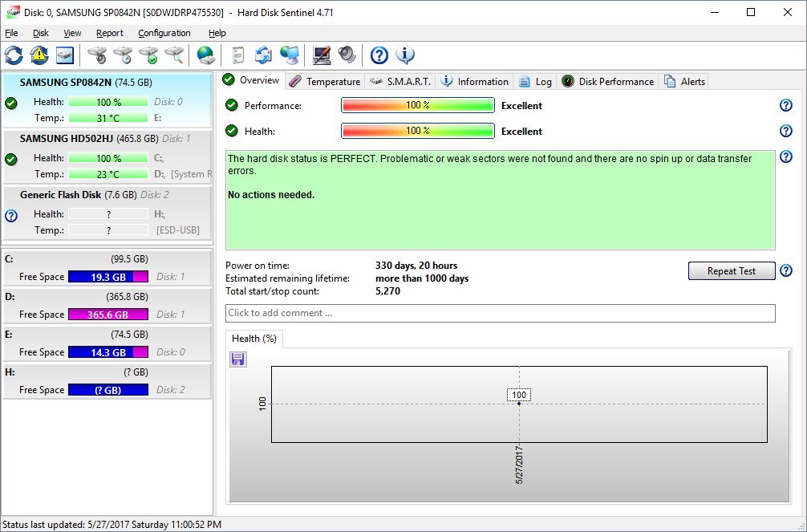Click green check icon of SAMSUNG HD502HJ
The image size is (807, 532).
coord(11,159)
